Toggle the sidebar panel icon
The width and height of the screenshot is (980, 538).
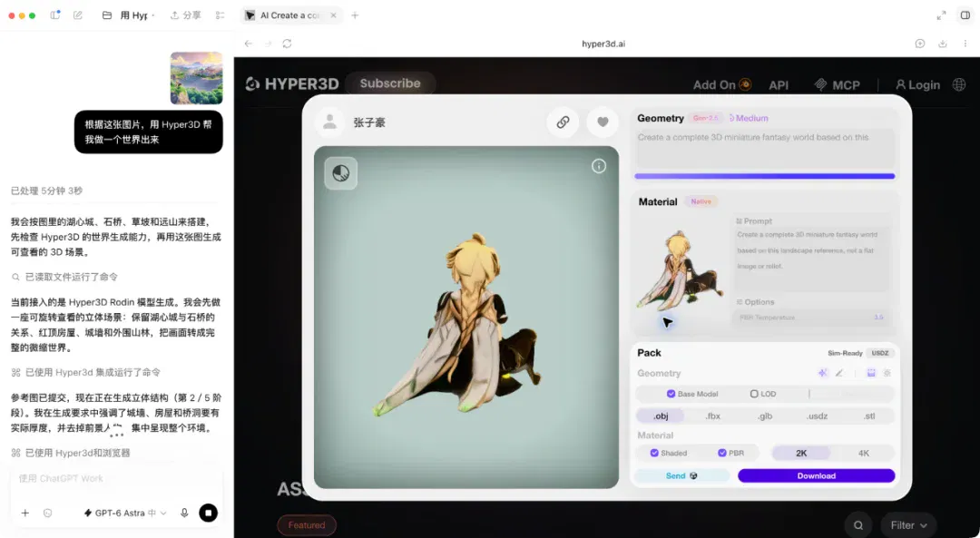[55, 15]
